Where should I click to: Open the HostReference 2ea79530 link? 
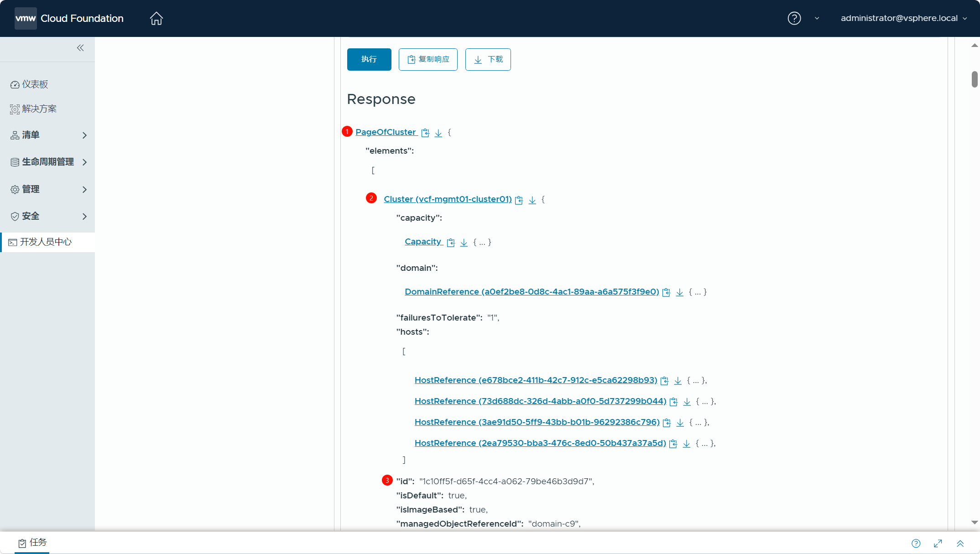[540, 443]
